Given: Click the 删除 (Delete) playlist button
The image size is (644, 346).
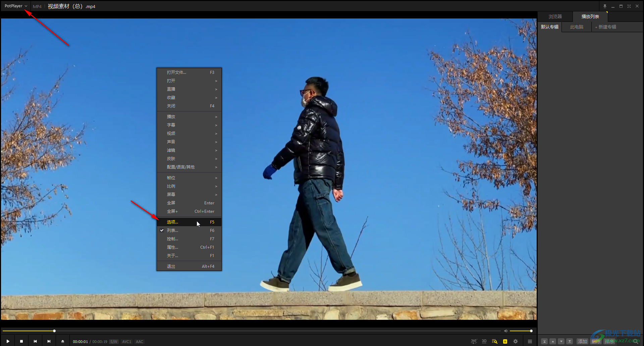Looking at the screenshot, I should 596,341.
